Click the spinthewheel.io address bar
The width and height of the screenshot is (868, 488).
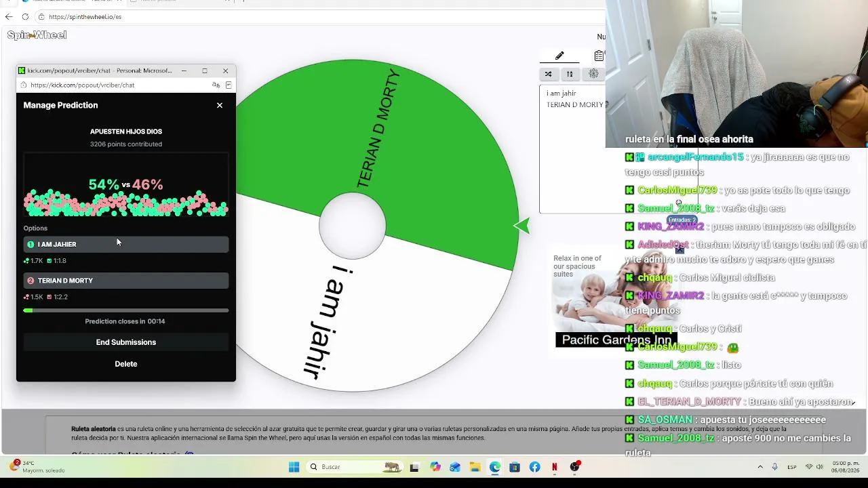click(x=319, y=16)
